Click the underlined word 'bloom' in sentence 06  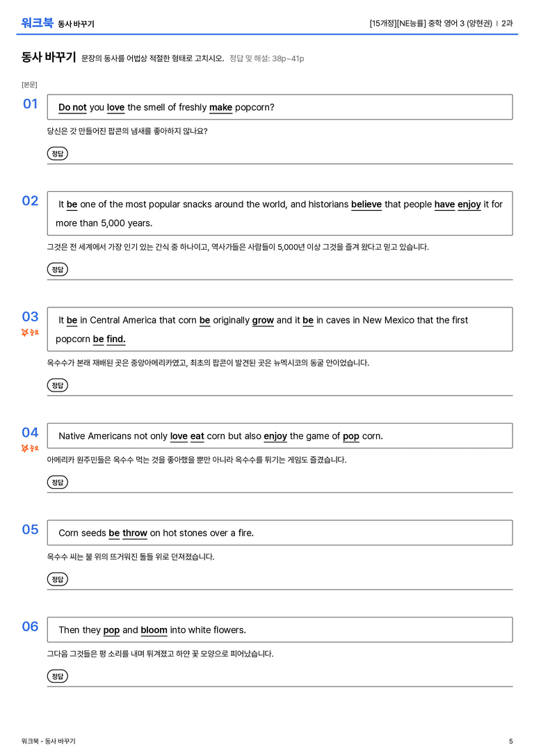(154, 630)
